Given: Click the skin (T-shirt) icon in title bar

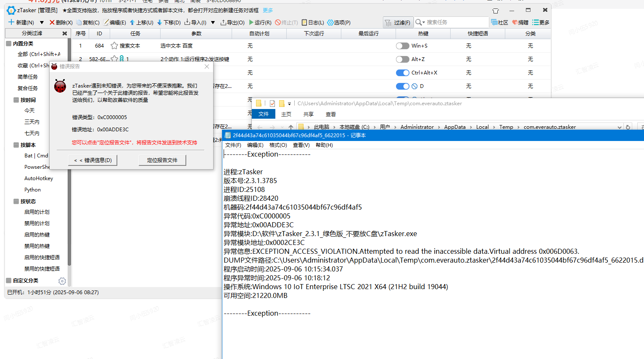Looking at the screenshot, I should 496,11.
